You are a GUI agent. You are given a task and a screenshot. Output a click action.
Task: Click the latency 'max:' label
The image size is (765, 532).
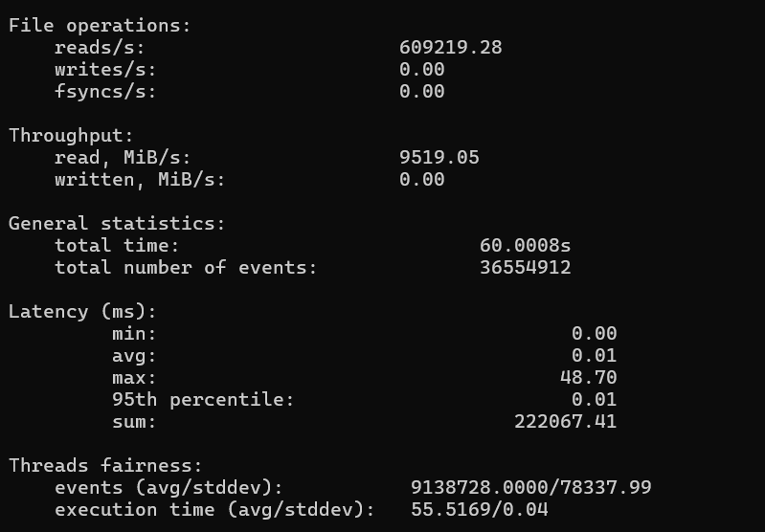pyautogui.click(x=134, y=377)
